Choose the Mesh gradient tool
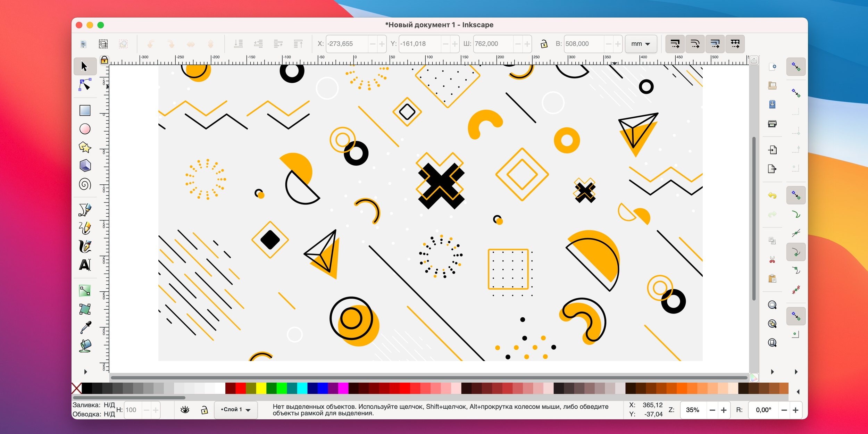This screenshot has width=868, height=434. (85, 309)
